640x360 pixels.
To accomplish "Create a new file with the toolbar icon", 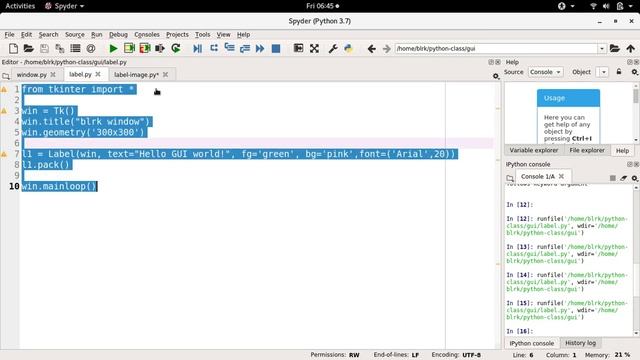I will (13, 49).
